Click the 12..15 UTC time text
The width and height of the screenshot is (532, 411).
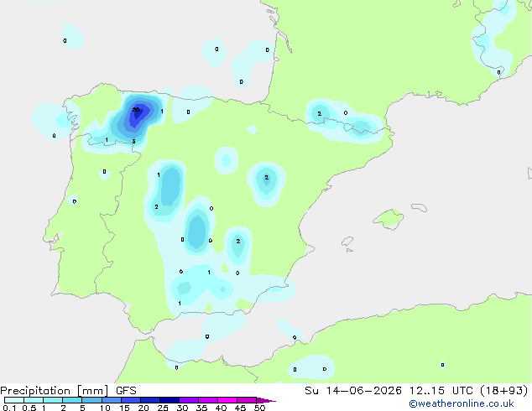pyautogui.click(x=441, y=391)
